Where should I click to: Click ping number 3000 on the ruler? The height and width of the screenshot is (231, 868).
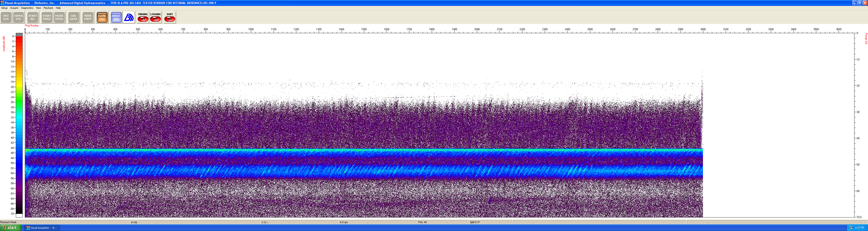click(703, 30)
